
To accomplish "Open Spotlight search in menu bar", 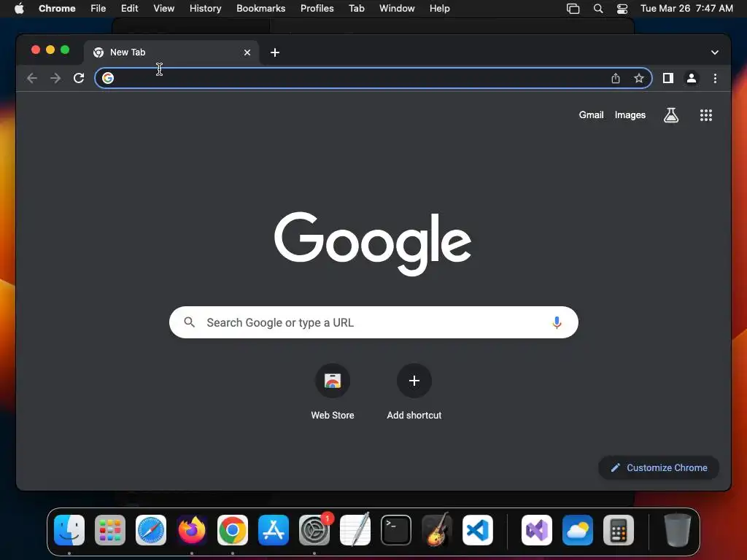I will click(x=598, y=9).
